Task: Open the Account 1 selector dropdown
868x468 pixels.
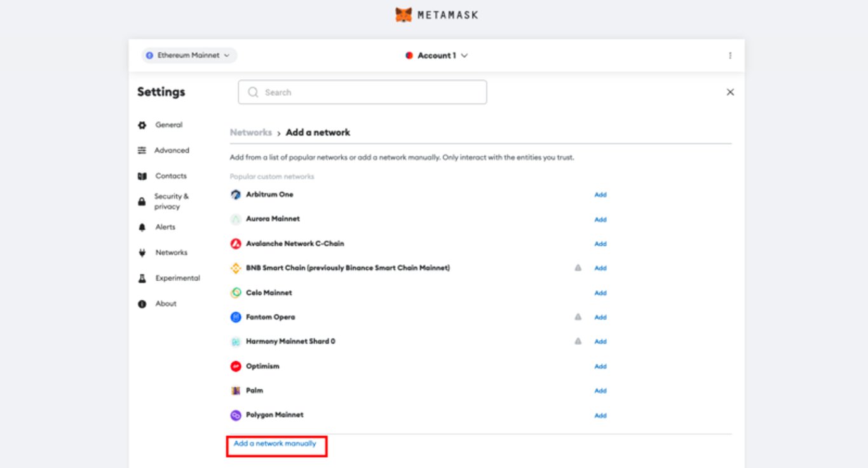Action: [x=437, y=56]
